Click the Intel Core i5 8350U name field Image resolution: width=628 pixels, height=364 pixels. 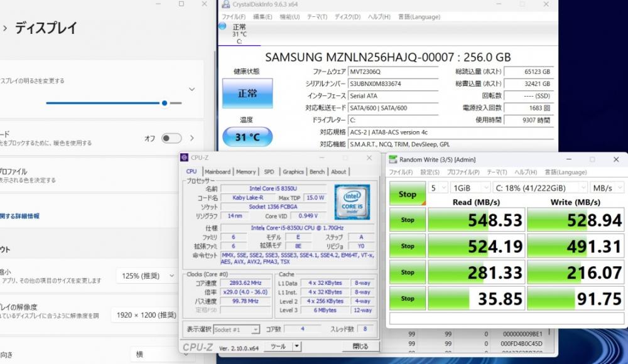click(273, 188)
